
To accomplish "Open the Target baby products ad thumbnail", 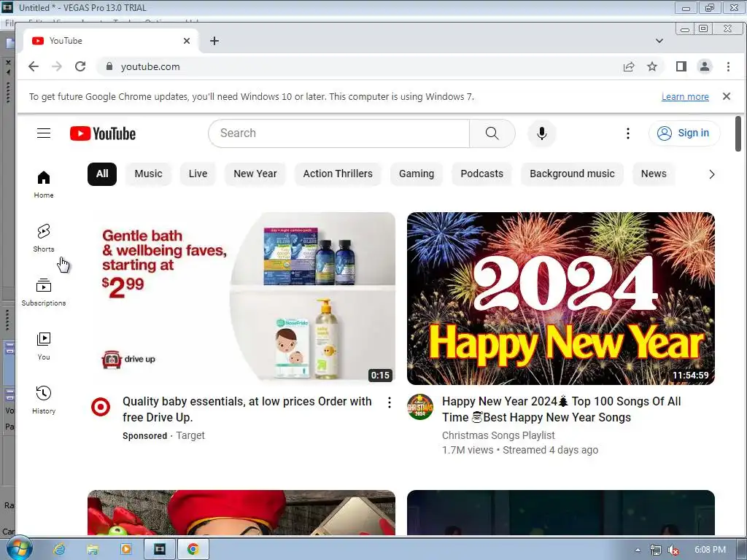I will (x=241, y=298).
